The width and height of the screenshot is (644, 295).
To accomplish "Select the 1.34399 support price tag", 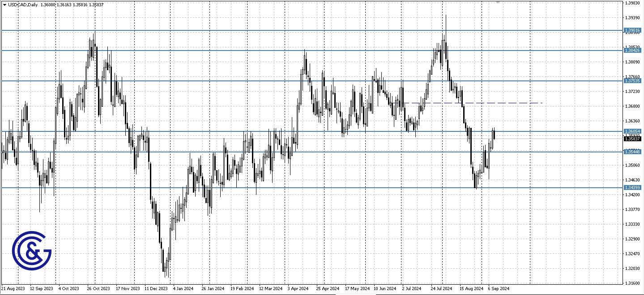I will (x=632, y=188).
